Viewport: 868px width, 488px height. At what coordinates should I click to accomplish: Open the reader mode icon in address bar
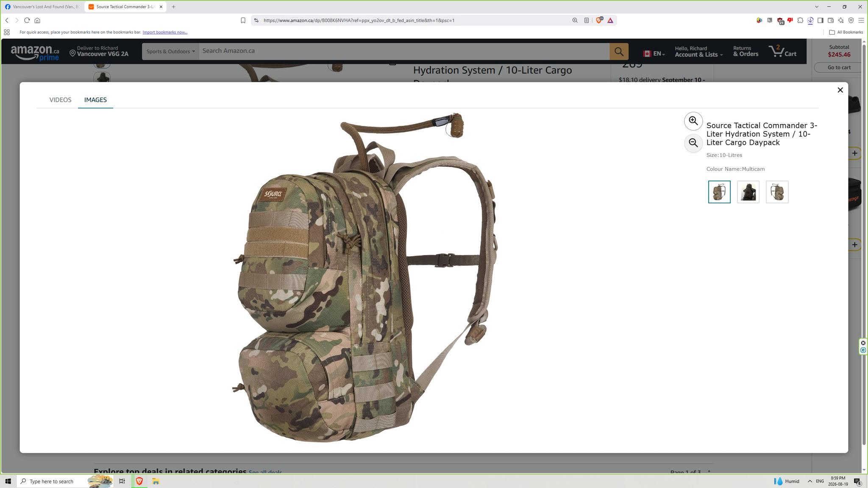point(587,20)
